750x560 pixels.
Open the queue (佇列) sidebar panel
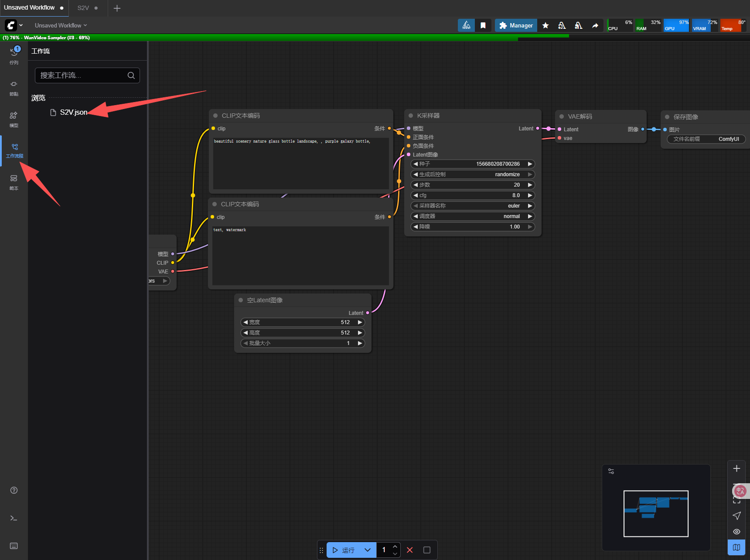(x=14, y=55)
